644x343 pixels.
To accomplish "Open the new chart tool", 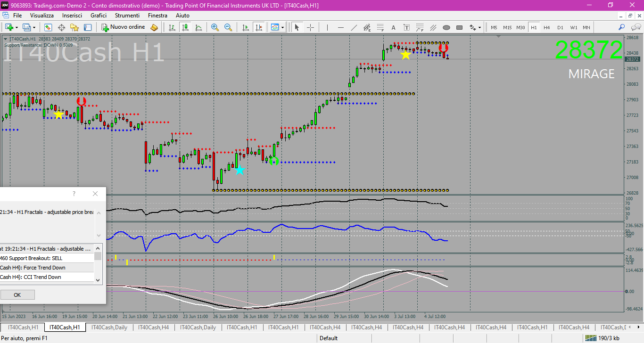I will 9,27.
